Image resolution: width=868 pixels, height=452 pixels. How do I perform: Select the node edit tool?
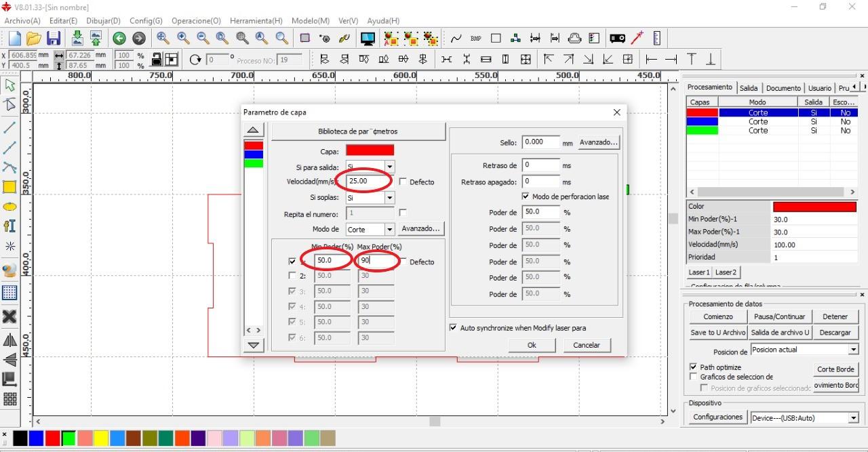click(x=9, y=104)
